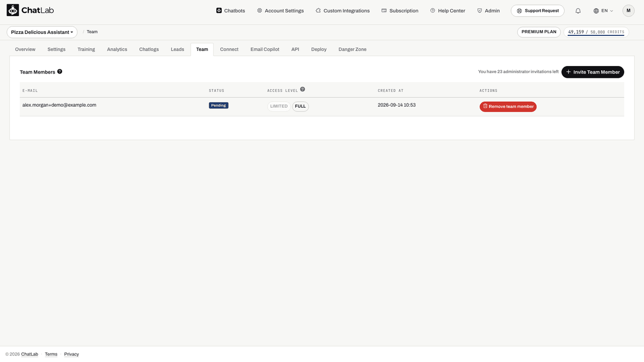Open Account Settings in the top navigation

280,11
